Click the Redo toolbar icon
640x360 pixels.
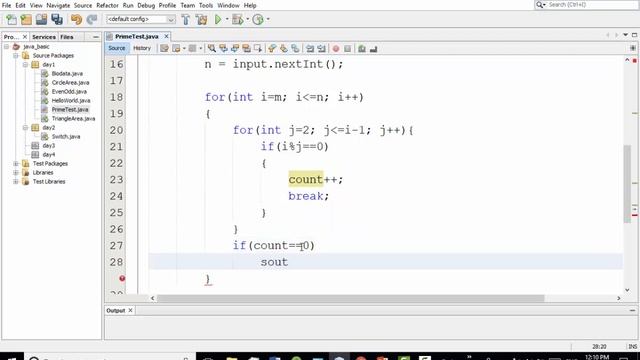pos(92,19)
